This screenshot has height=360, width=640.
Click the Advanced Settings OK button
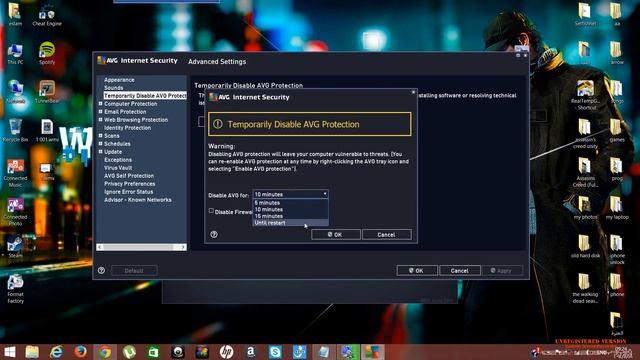[x=417, y=271]
